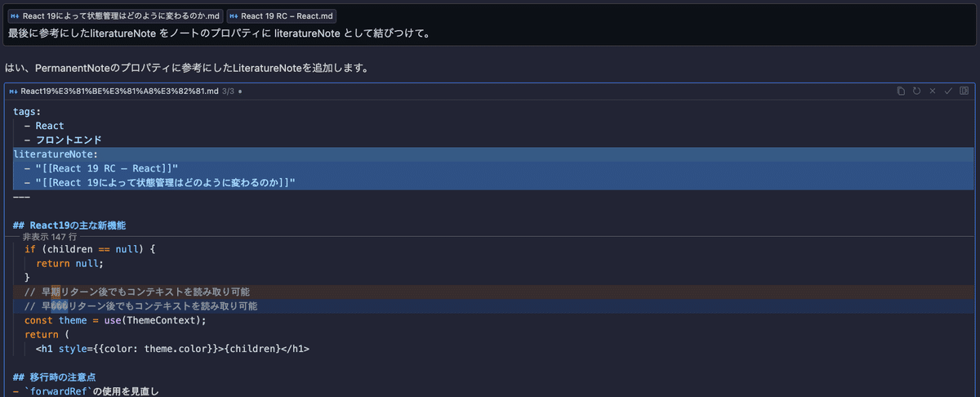Copy the code block contents icon

901,91
